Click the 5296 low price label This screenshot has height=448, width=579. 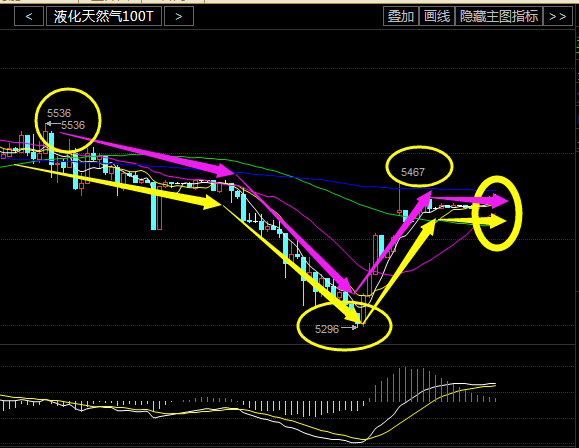(x=327, y=329)
